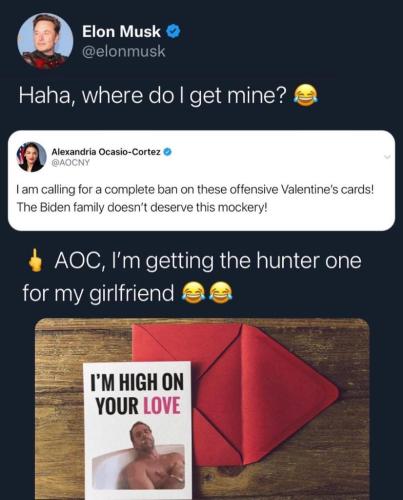Open the @AOCNY handle

(x=70, y=163)
